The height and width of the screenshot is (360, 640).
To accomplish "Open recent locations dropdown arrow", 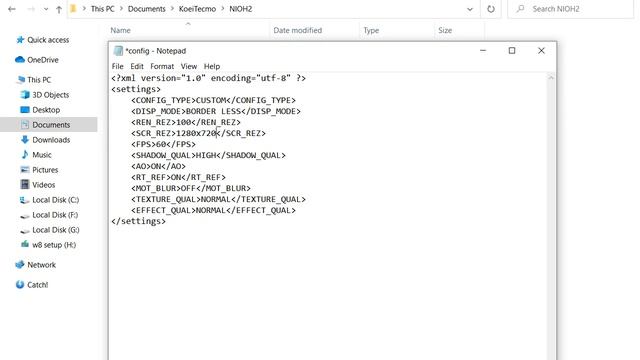I will pos(46,9).
